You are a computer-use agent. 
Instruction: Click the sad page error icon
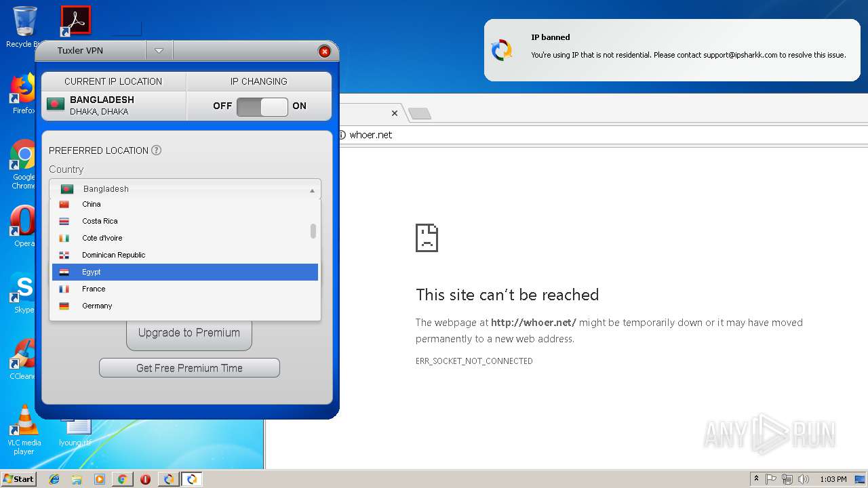pyautogui.click(x=427, y=238)
